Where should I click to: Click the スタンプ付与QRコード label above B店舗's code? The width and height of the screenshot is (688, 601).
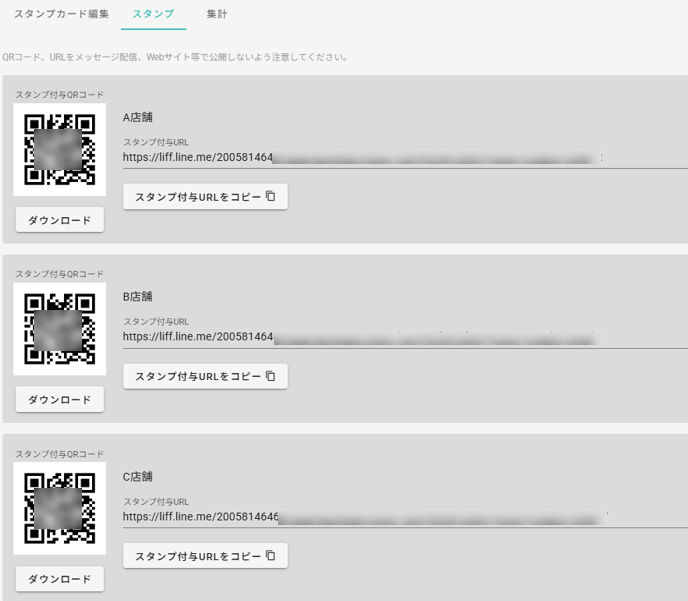[x=60, y=274]
